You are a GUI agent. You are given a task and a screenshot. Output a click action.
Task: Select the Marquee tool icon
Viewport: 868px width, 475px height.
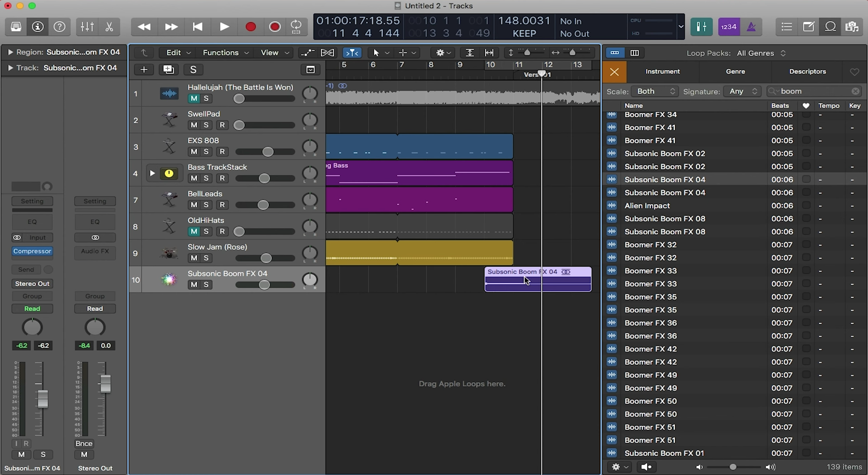403,53
